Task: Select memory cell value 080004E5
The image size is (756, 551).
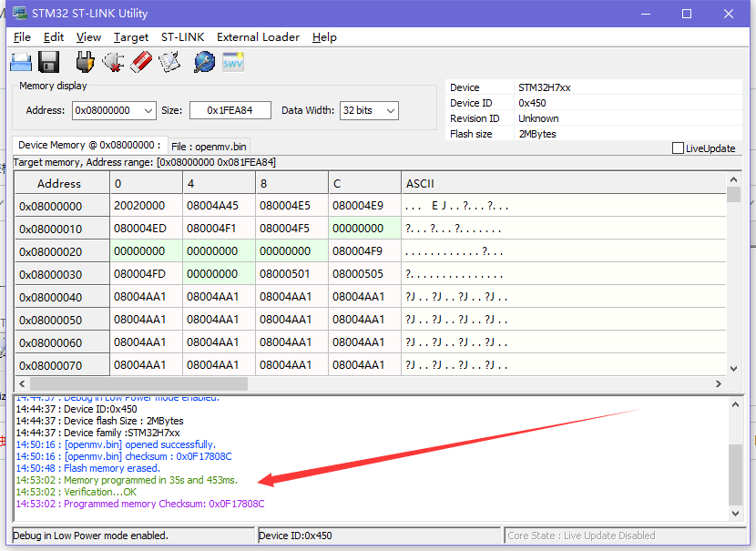Action: coord(291,206)
